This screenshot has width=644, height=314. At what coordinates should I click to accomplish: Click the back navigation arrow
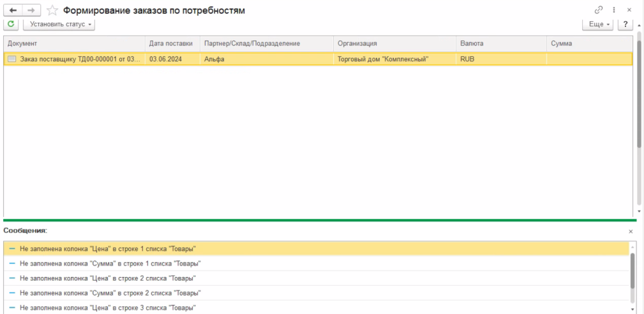(13, 10)
